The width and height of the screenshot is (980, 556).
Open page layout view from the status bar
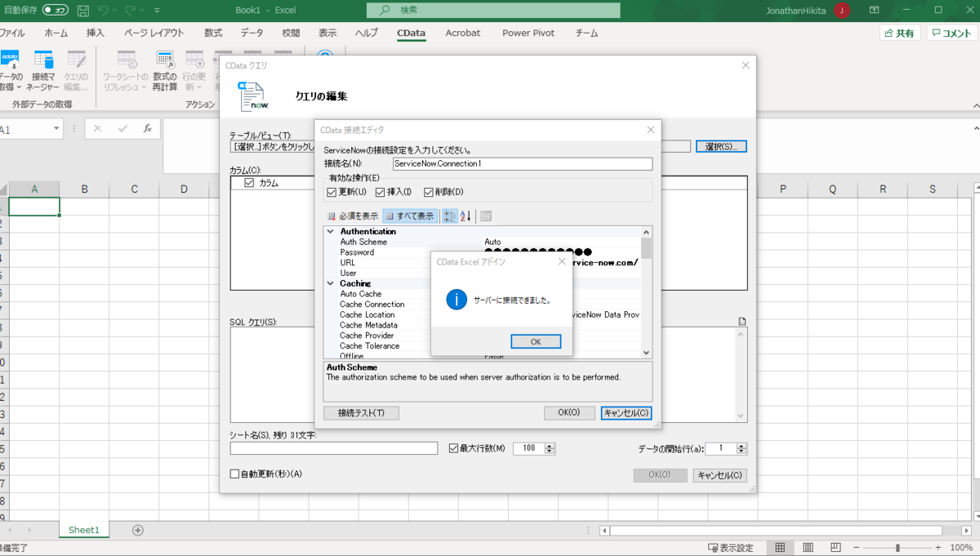808,547
